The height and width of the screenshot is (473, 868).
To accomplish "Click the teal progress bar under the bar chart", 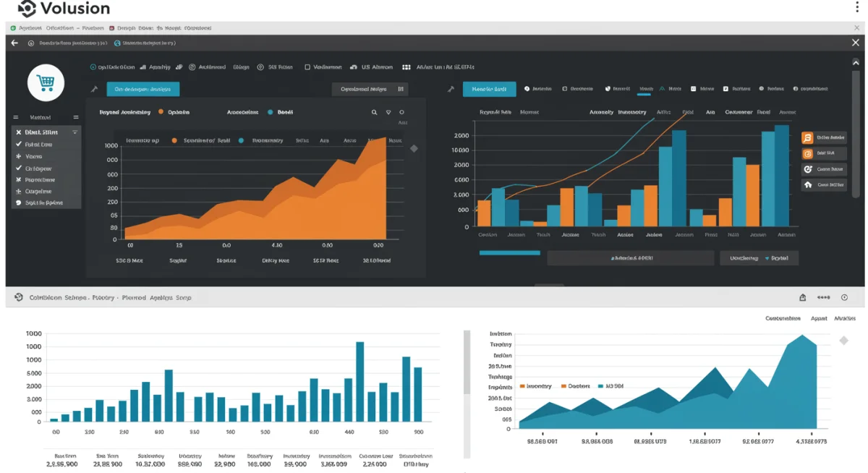I will pos(509,252).
